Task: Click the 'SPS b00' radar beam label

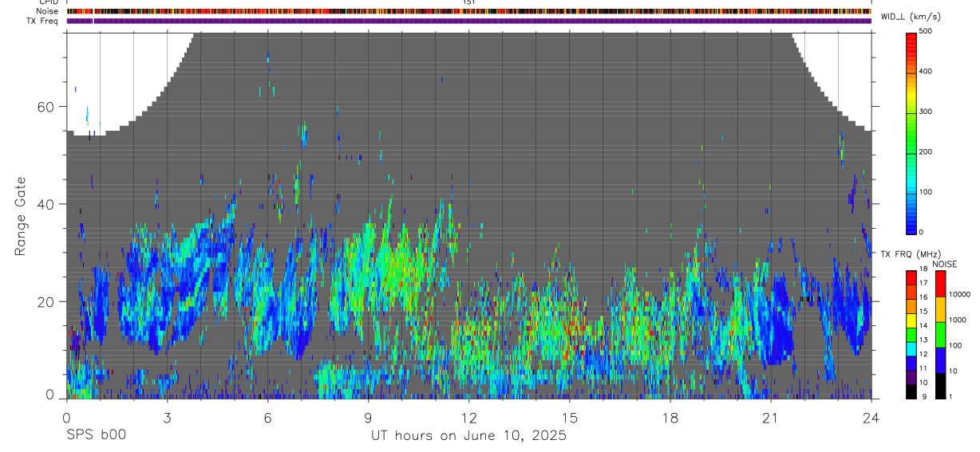Action: (x=95, y=435)
